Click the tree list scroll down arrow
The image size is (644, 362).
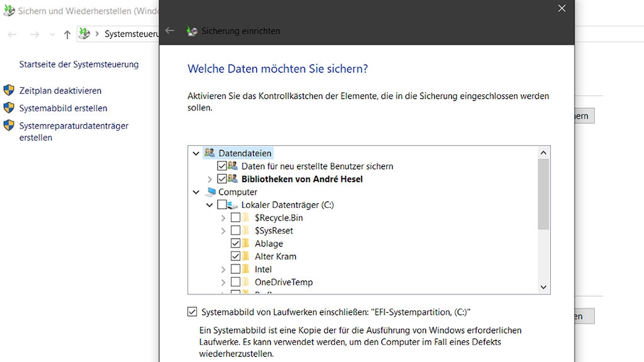click(543, 287)
